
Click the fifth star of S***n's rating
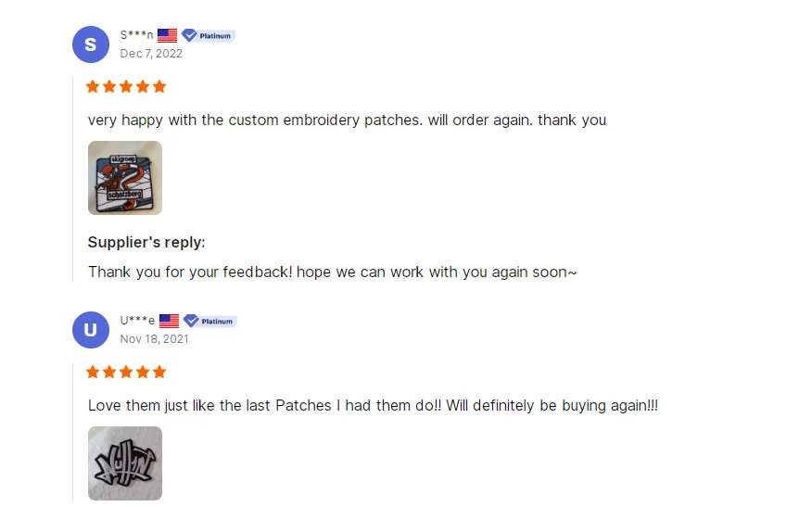159,87
